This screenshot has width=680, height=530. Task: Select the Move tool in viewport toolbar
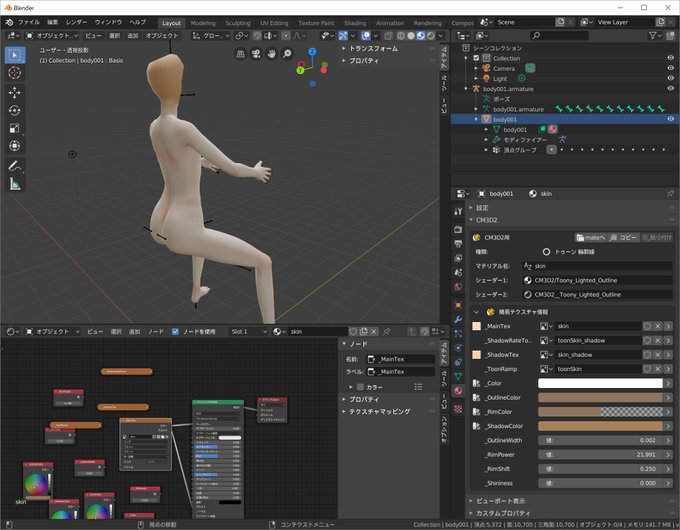pyautogui.click(x=15, y=91)
